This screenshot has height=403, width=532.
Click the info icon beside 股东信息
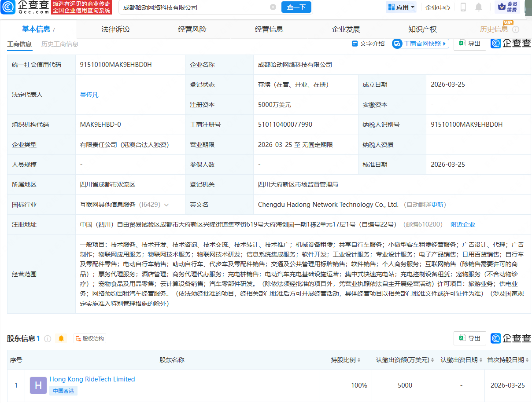coord(48,338)
